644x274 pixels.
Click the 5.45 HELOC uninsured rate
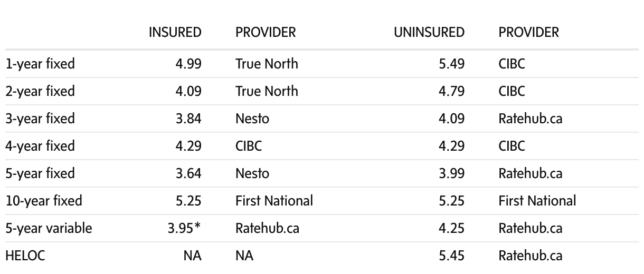tap(451, 256)
